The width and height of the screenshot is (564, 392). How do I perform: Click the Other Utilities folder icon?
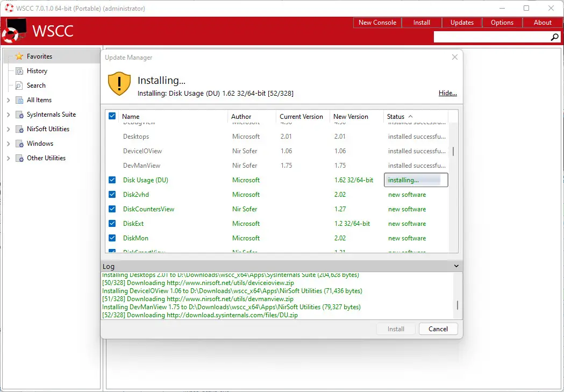pos(19,158)
